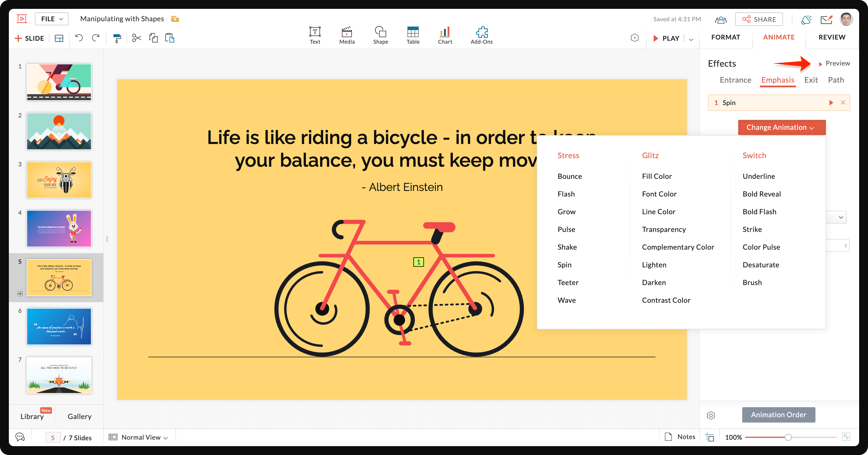
Task: Click the scissors cut icon
Action: click(x=136, y=38)
